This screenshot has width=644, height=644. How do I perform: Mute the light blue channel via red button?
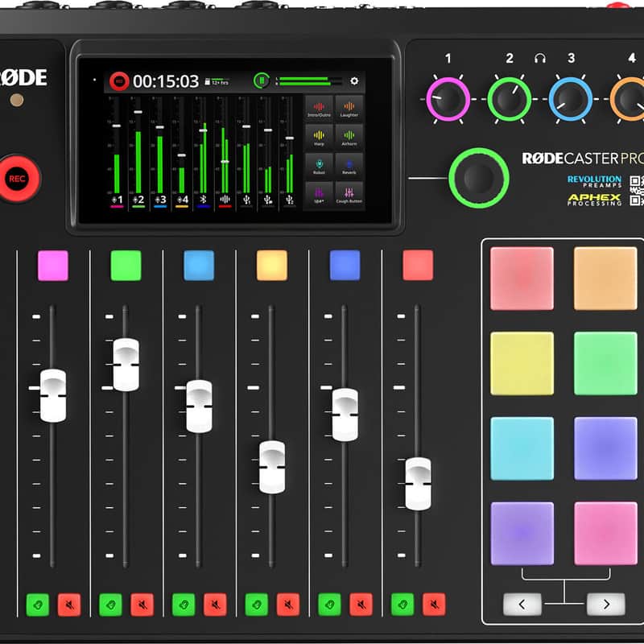(215, 605)
